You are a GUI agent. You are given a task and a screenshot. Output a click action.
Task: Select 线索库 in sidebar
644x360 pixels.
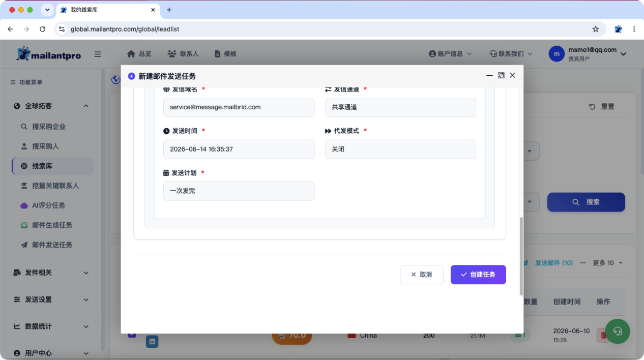tap(53, 166)
